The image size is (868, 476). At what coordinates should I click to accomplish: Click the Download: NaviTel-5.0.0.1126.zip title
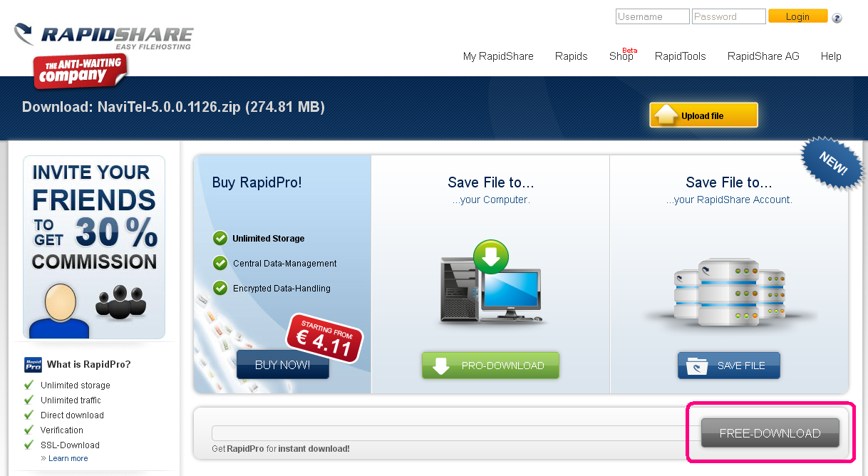tap(173, 108)
